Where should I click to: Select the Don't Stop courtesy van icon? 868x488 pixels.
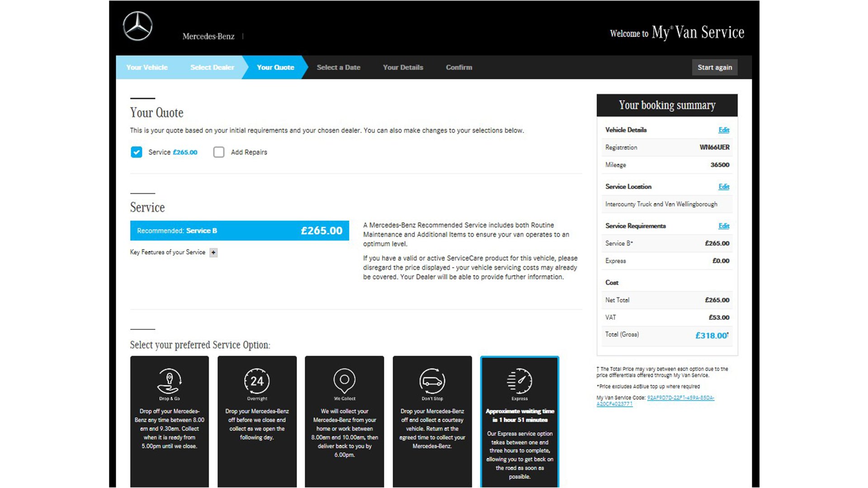coord(432,381)
